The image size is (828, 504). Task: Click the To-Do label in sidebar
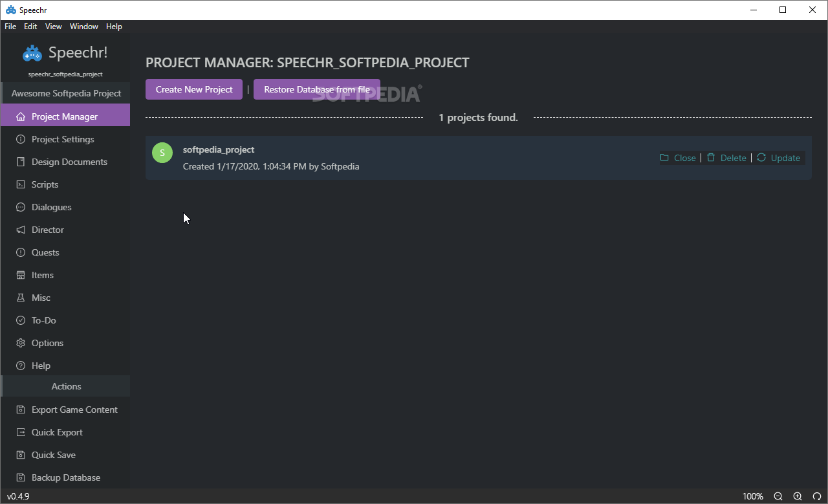(44, 320)
